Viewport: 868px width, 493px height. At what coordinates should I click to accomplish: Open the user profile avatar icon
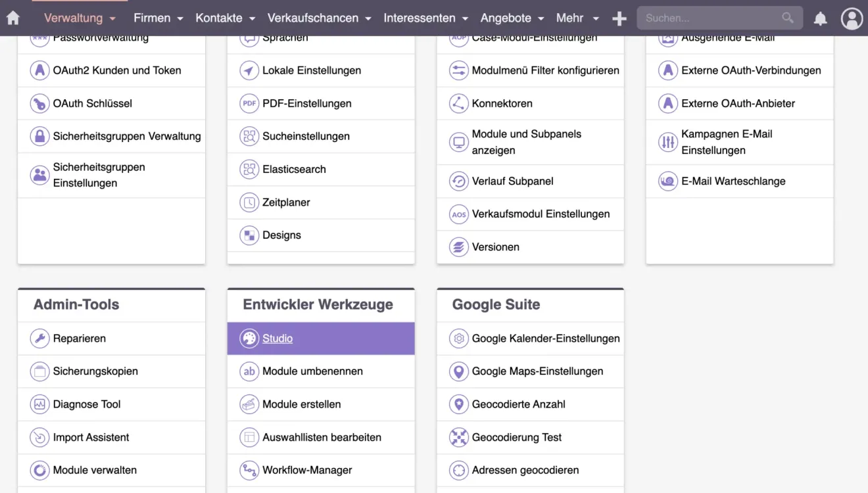pyautogui.click(x=852, y=18)
